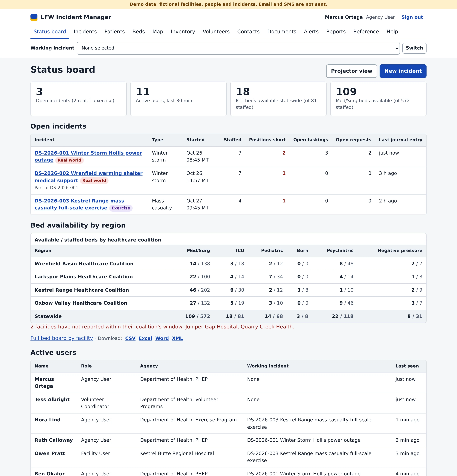Screen dimensions: 457x476
Task: Open the Working incident dropdown
Action: click(238, 48)
